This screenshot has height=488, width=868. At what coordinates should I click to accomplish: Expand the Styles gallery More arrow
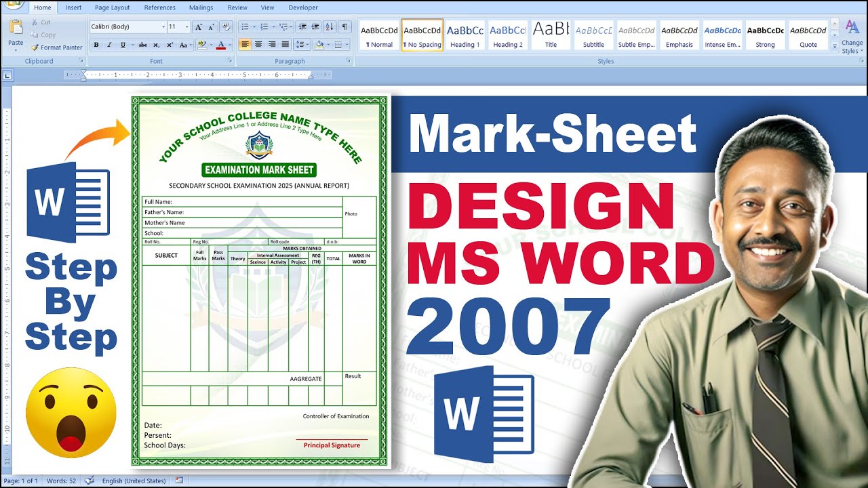(835, 46)
